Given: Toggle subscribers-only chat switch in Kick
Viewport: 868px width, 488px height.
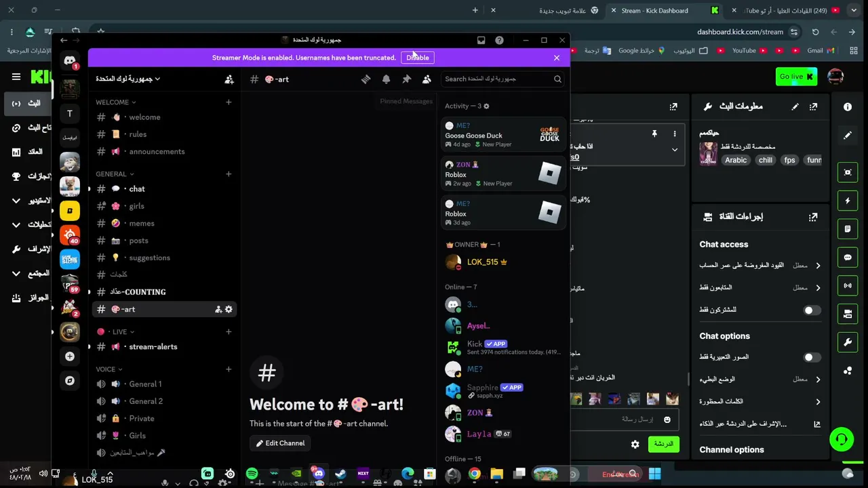Looking at the screenshot, I should click(x=812, y=310).
